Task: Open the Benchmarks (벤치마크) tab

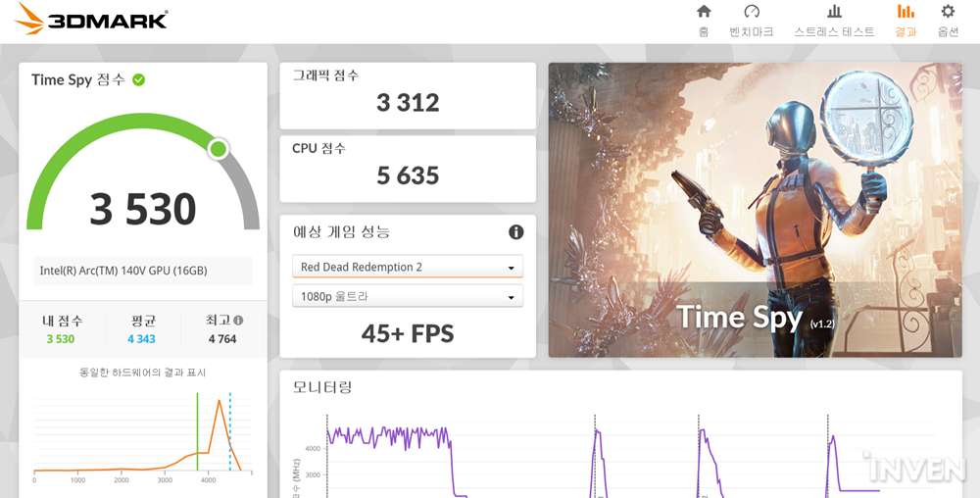Action: click(x=752, y=20)
